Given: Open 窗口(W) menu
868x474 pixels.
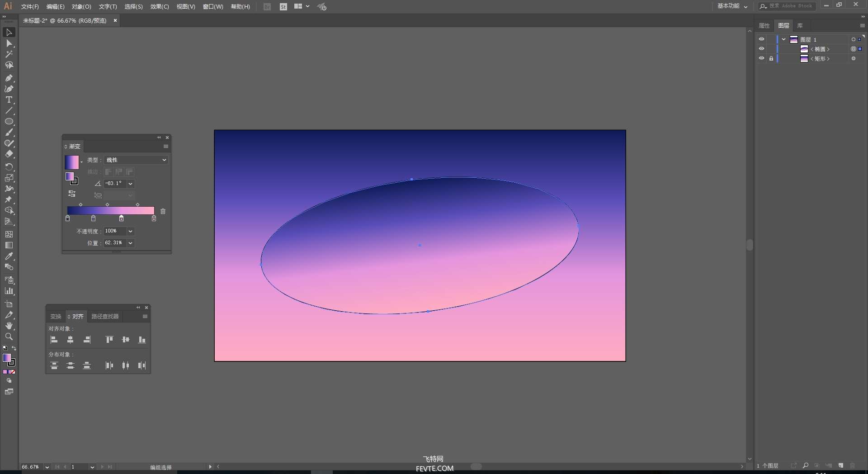Looking at the screenshot, I should tap(213, 7).
